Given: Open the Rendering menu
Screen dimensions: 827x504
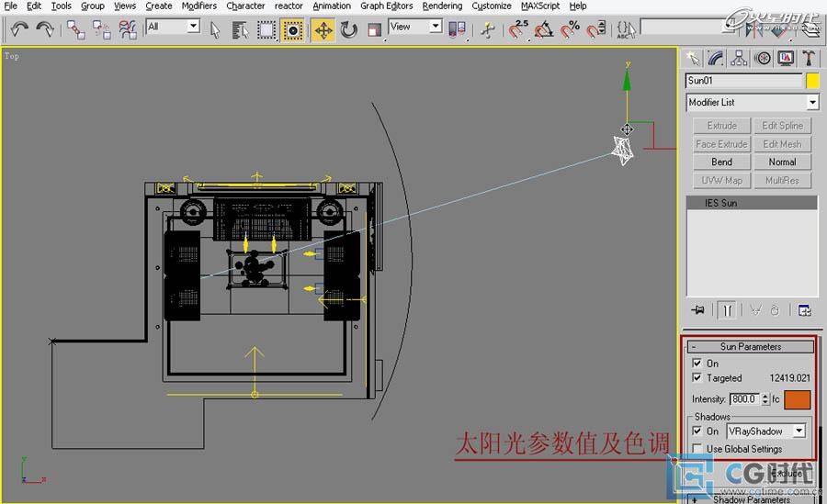Looking at the screenshot, I should pos(442,6).
